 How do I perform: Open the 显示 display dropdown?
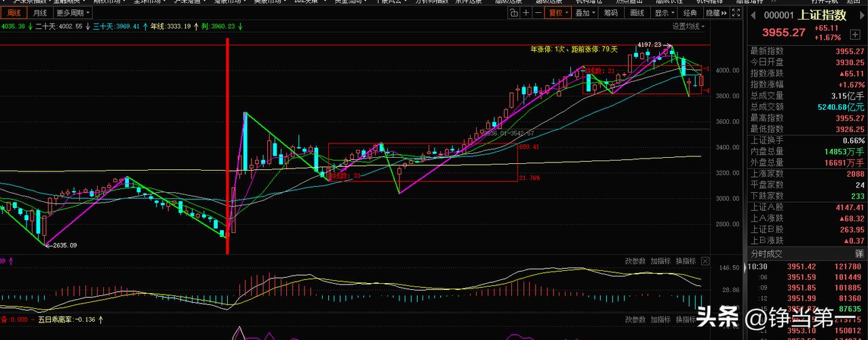[664, 13]
